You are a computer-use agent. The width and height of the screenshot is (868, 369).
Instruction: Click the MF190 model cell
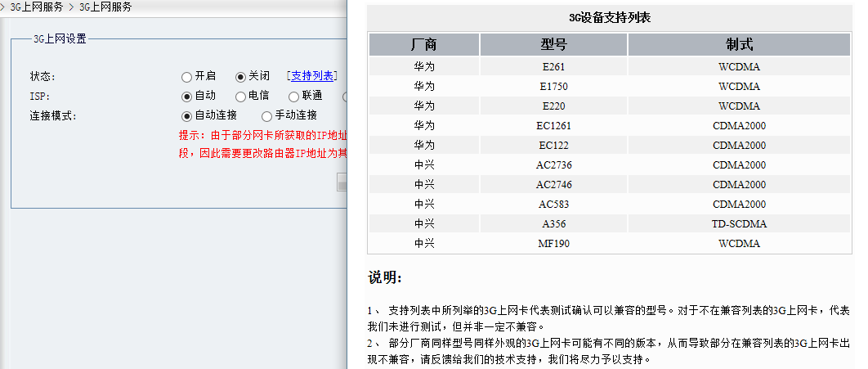click(x=553, y=243)
